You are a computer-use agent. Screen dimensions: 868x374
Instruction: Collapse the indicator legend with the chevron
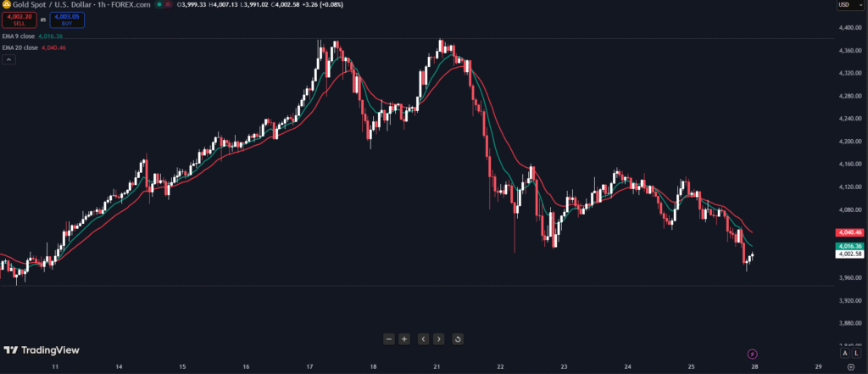click(x=8, y=60)
